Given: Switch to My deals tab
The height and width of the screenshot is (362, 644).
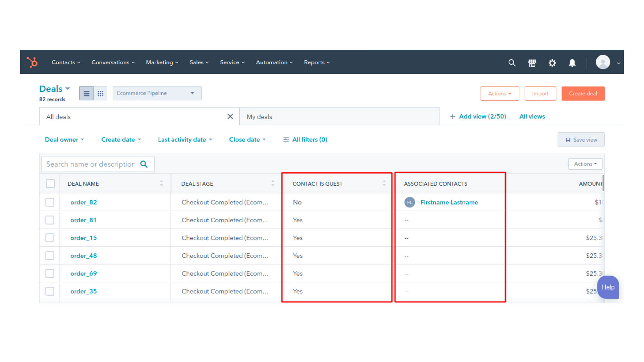Looking at the screenshot, I should click(259, 117).
